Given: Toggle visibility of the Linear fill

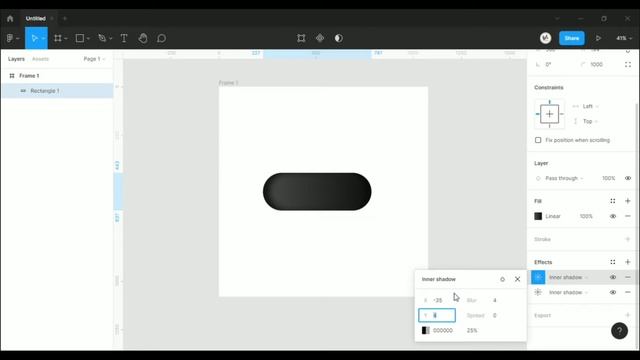Looking at the screenshot, I should (613, 216).
